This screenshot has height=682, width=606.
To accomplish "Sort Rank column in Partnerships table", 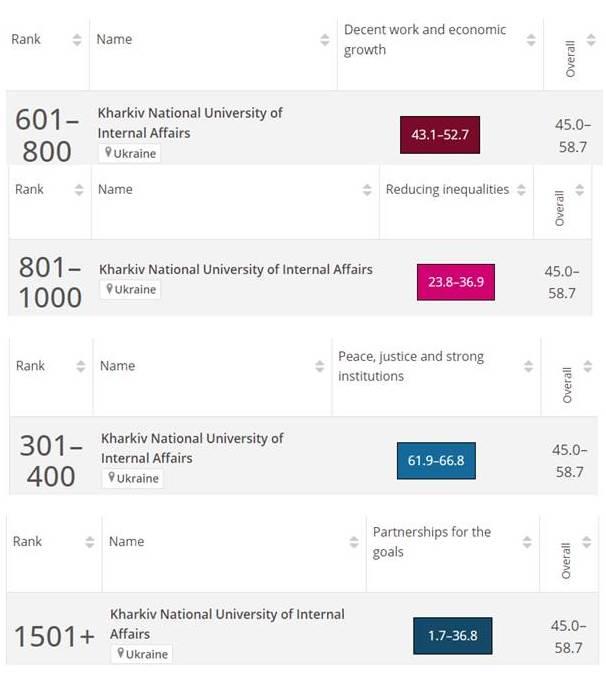I will tap(90, 542).
